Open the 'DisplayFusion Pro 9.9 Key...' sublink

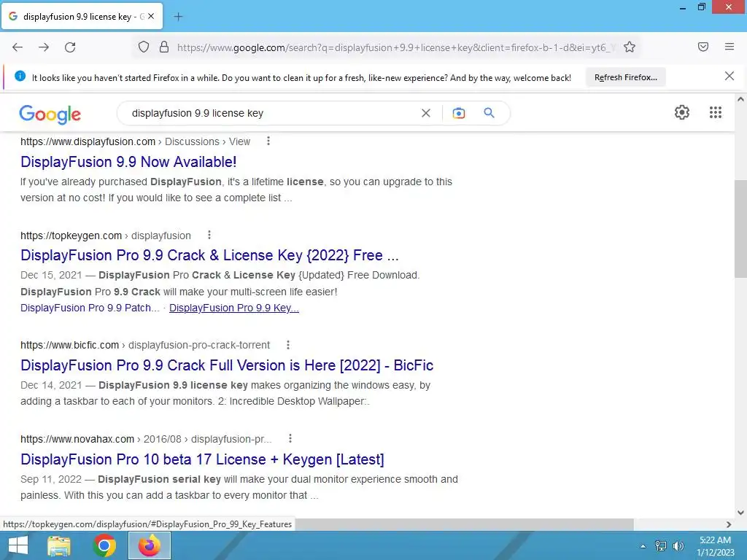[234, 308]
